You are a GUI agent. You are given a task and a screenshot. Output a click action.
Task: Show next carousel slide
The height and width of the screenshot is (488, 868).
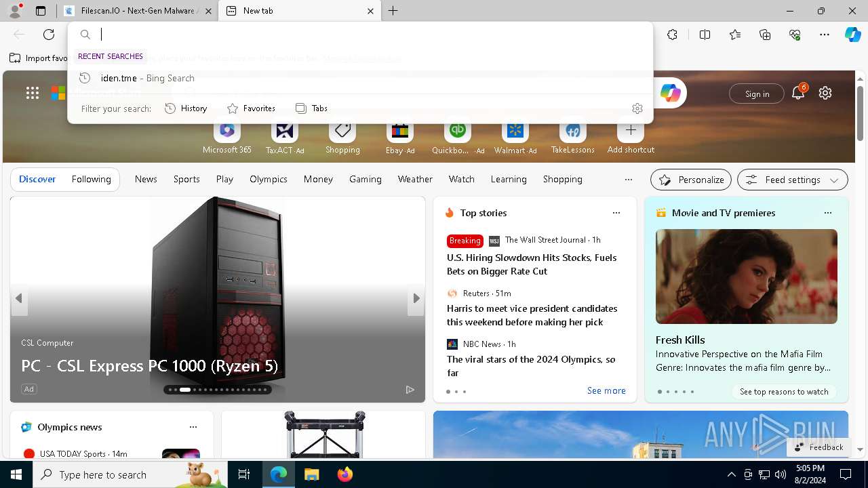point(416,298)
